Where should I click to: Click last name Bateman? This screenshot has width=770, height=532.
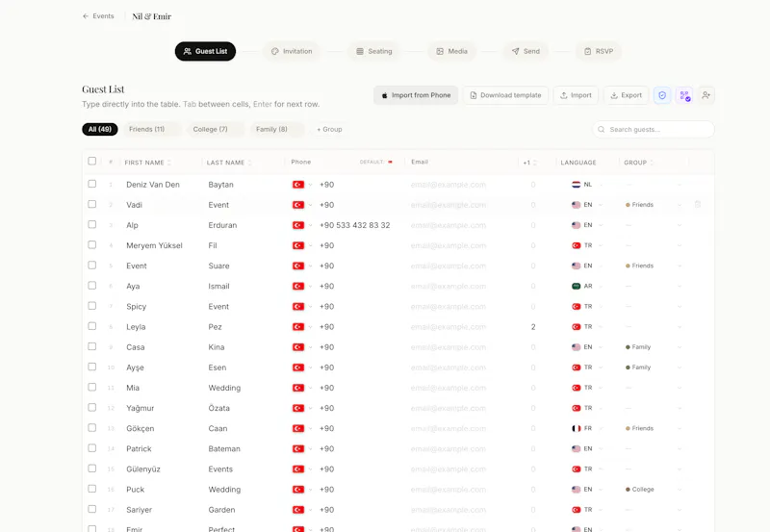tap(224, 449)
